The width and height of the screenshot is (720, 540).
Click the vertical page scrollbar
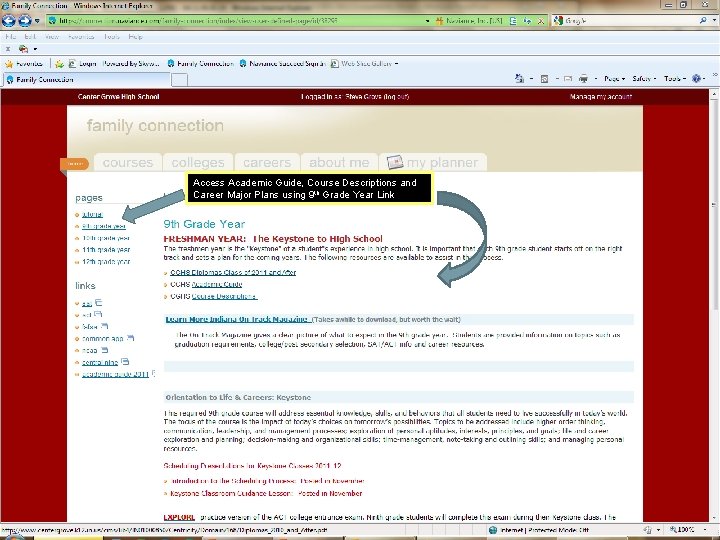click(714, 205)
